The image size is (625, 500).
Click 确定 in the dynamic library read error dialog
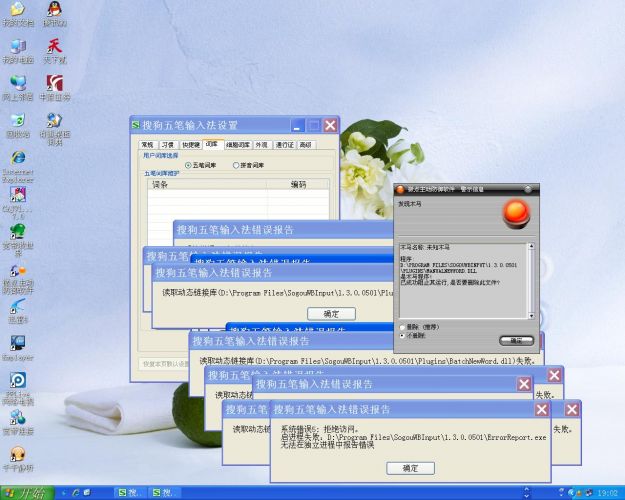click(x=331, y=314)
